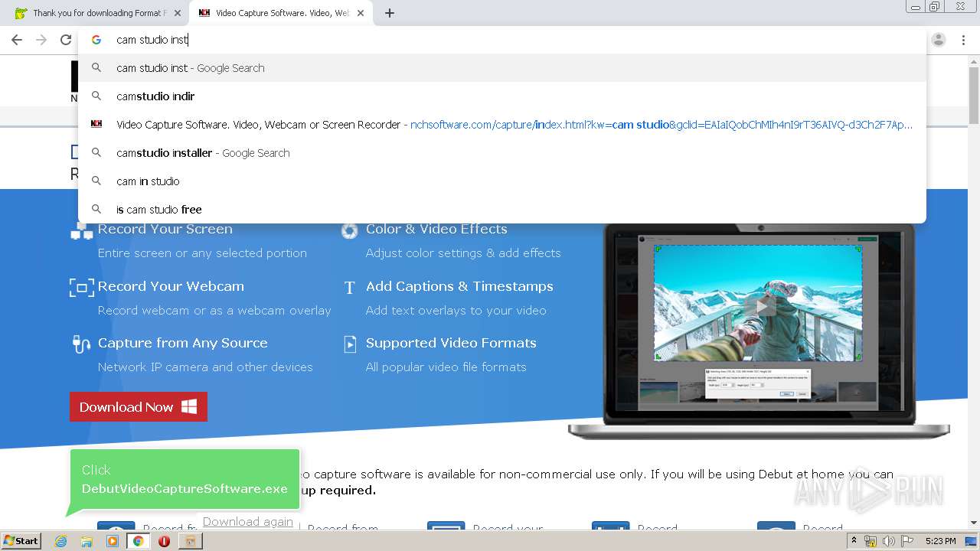The height and width of the screenshot is (551, 980).
Task: Click the browser back arrow
Action: pyautogui.click(x=17, y=40)
